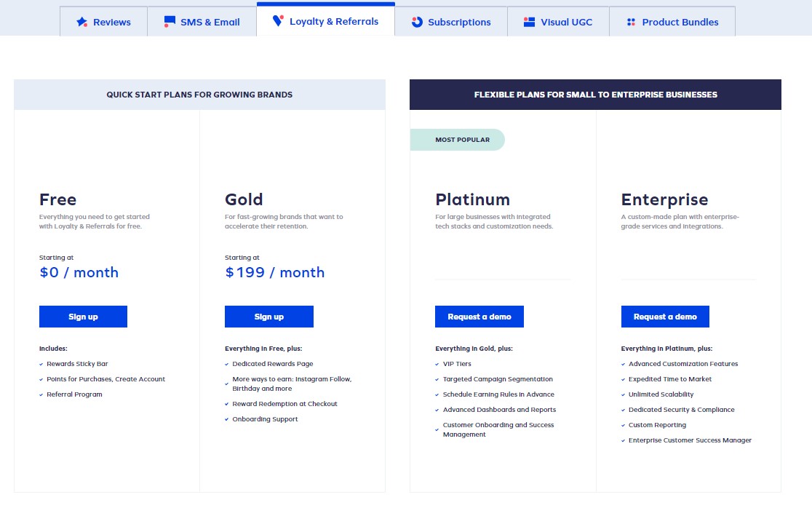This screenshot has width=812, height=524.
Task: Sign up for the Free plan
Action: 83,316
